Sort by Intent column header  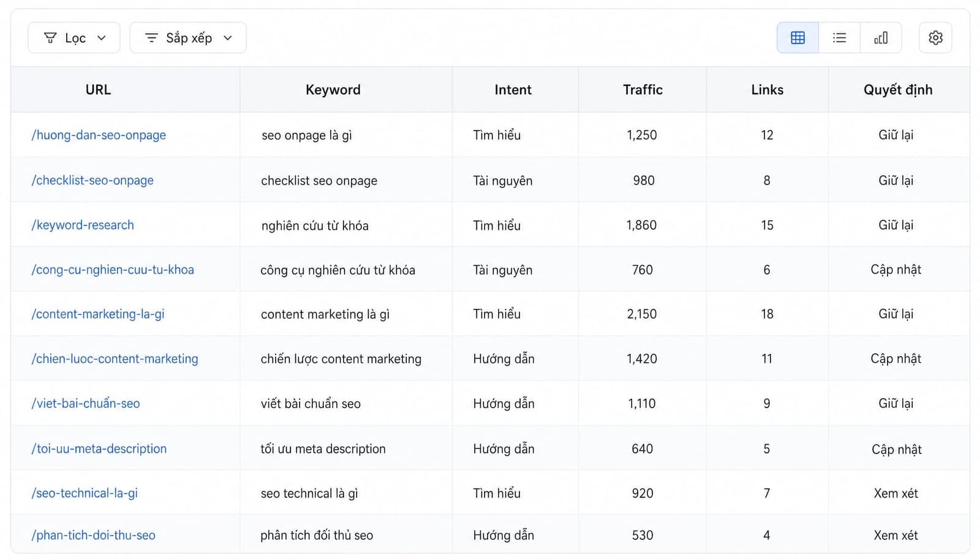coord(513,89)
